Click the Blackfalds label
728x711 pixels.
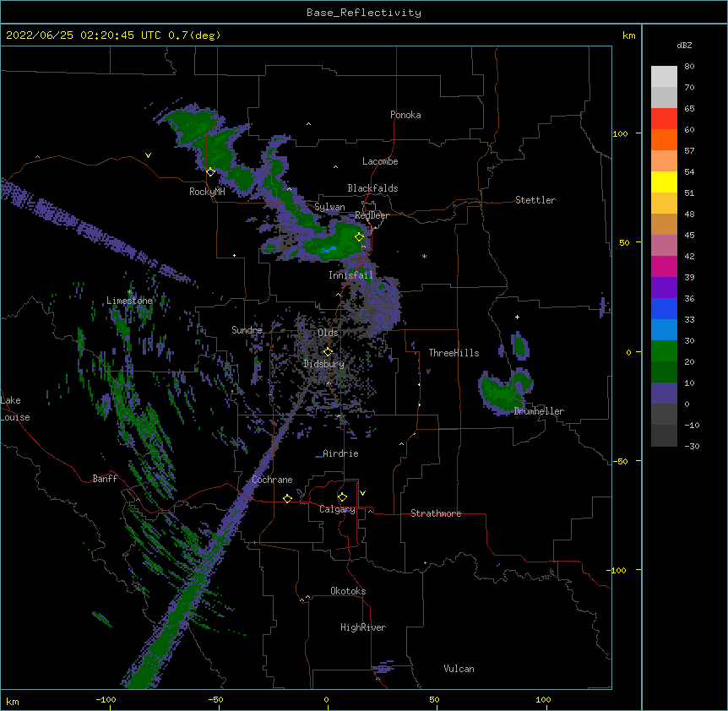pyautogui.click(x=372, y=188)
